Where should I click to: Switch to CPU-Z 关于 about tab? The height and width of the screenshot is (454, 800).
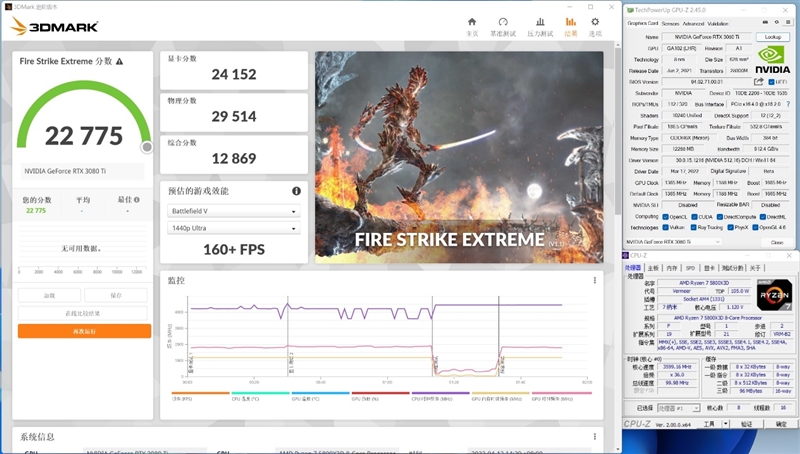coord(755,268)
